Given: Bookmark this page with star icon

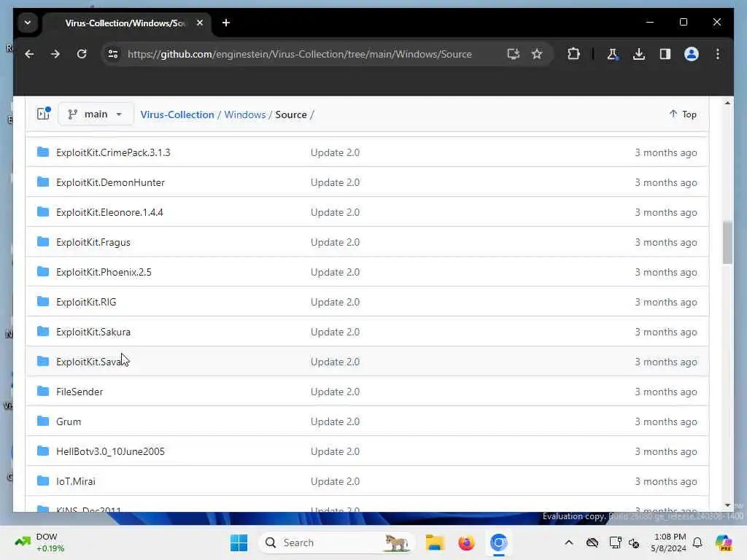Looking at the screenshot, I should pos(537,54).
